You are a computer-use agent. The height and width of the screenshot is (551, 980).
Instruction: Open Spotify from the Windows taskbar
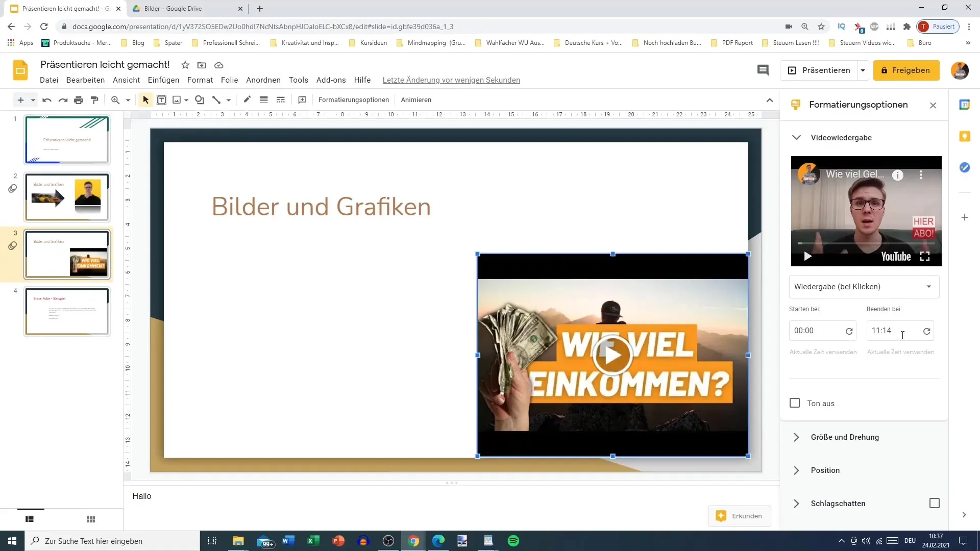pos(513,541)
